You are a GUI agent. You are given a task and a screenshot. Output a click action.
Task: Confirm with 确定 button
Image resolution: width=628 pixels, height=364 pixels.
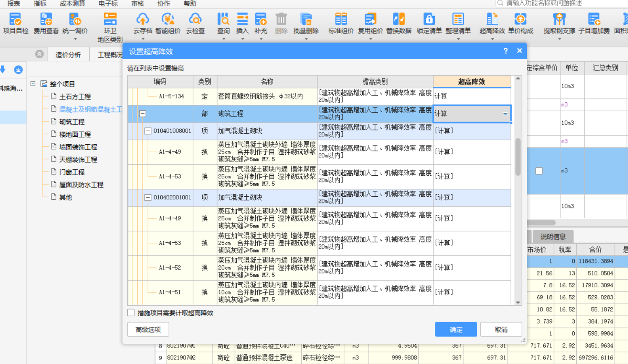click(456, 329)
